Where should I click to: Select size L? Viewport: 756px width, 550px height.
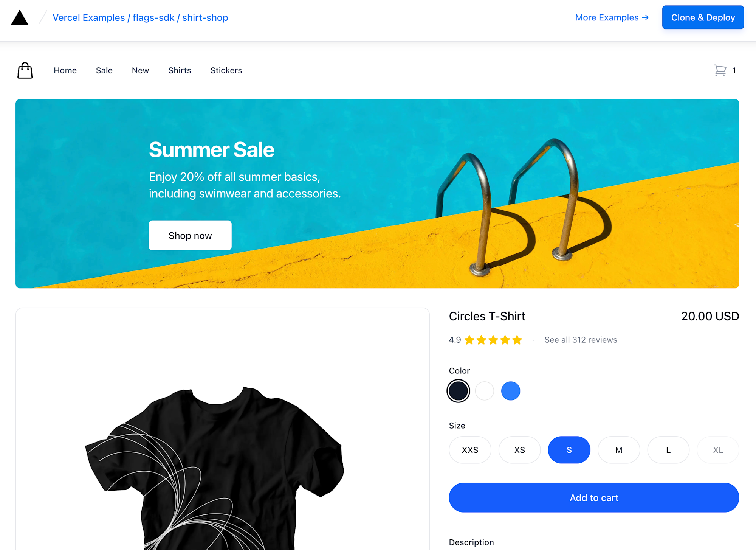pos(668,450)
